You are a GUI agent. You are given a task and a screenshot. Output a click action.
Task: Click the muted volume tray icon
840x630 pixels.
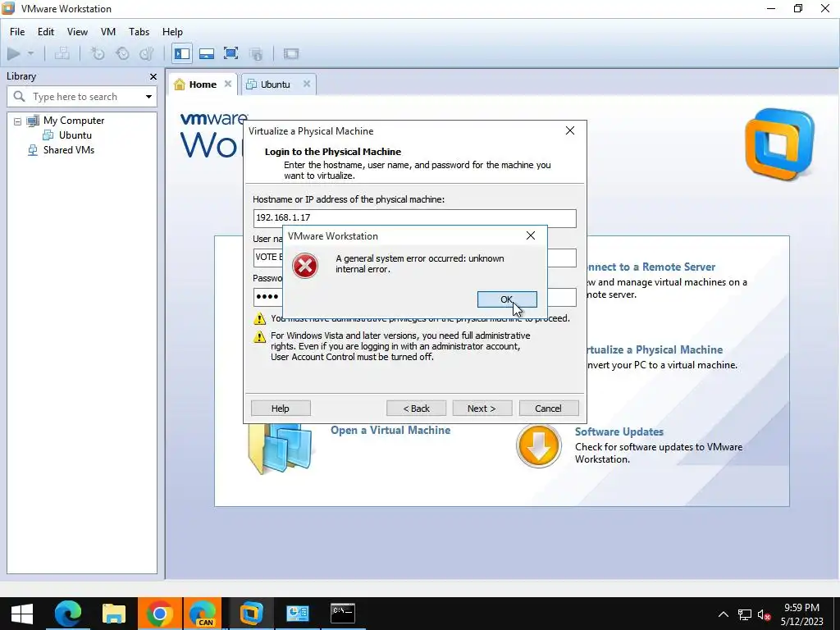(765, 614)
